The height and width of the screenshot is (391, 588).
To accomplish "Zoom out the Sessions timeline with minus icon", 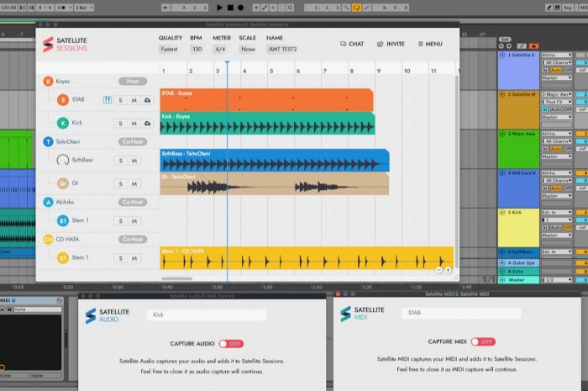I will 438,270.
